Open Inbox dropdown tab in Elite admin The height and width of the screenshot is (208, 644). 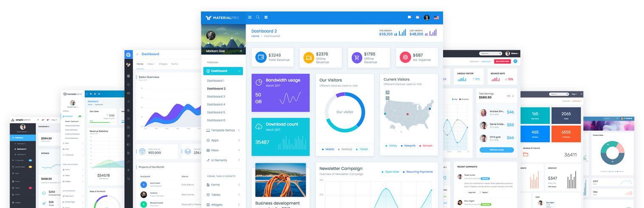click(x=151, y=64)
